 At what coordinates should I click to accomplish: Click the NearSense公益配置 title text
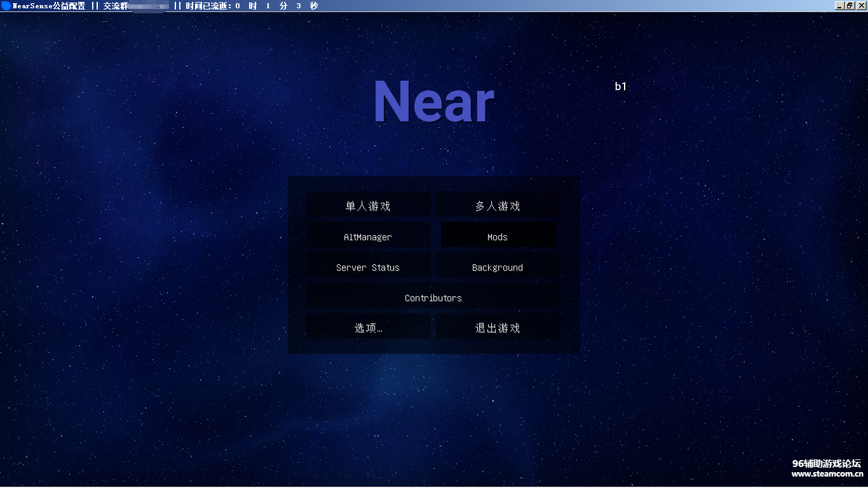(48, 6)
